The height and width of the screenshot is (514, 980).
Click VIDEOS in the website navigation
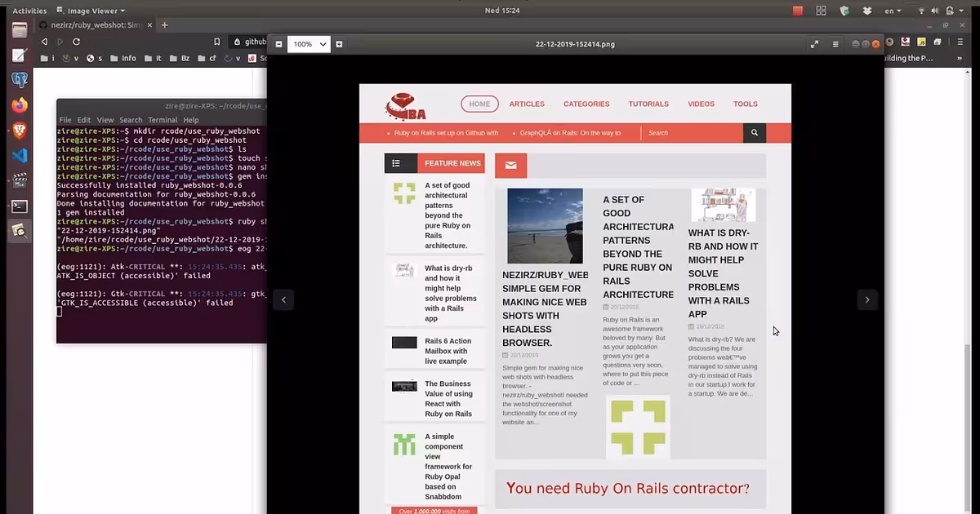coord(701,104)
